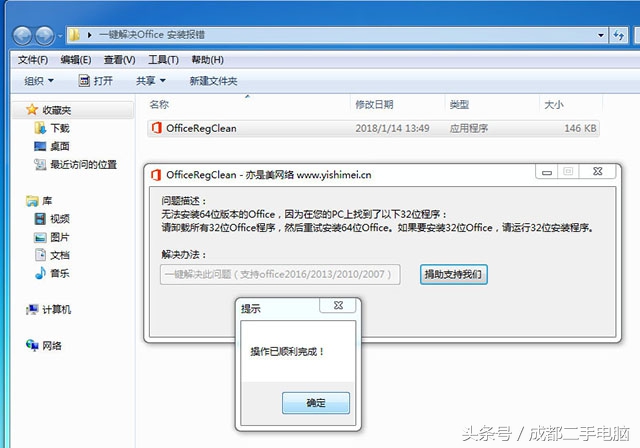Click the 收藏夹 star icon
The height and width of the screenshot is (448, 640).
point(31,109)
